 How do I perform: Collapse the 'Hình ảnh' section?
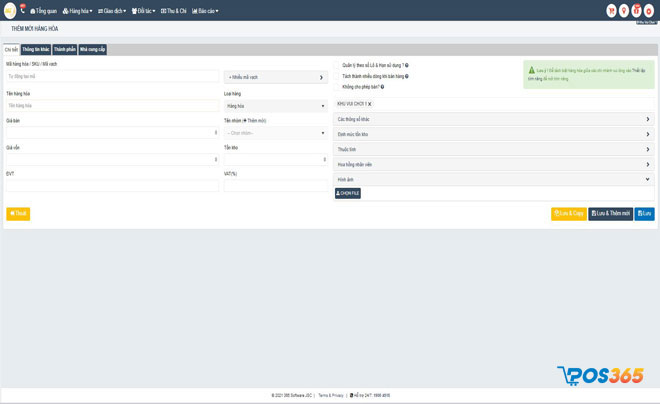(x=494, y=180)
